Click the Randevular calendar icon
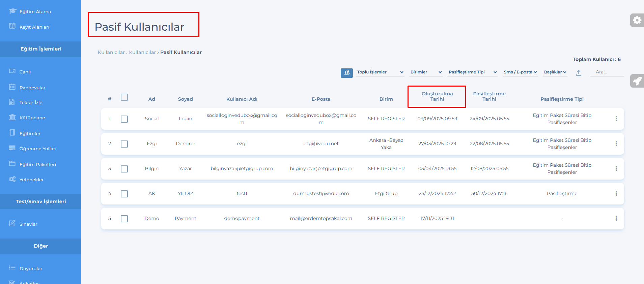Screen dimensions: 644x284 12,87
